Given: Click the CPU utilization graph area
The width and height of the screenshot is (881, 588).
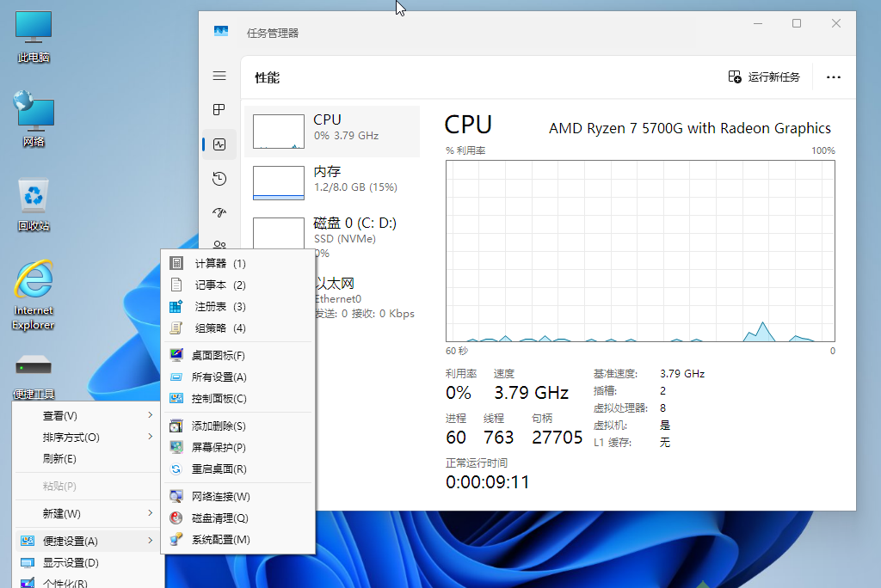Looking at the screenshot, I should point(638,249).
